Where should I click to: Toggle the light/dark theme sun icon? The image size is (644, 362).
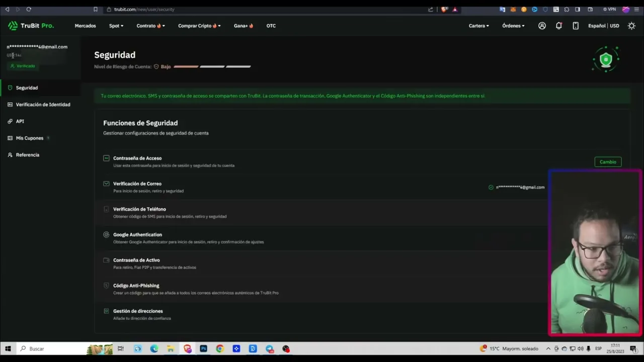point(631,26)
